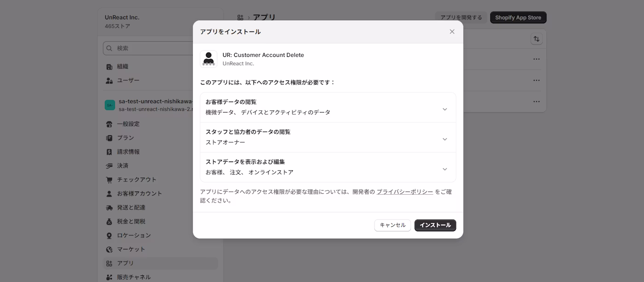Screen dimensions: 644x282
Task: Click the UR: Customer Account Delete app name
Action: click(x=263, y=55)
